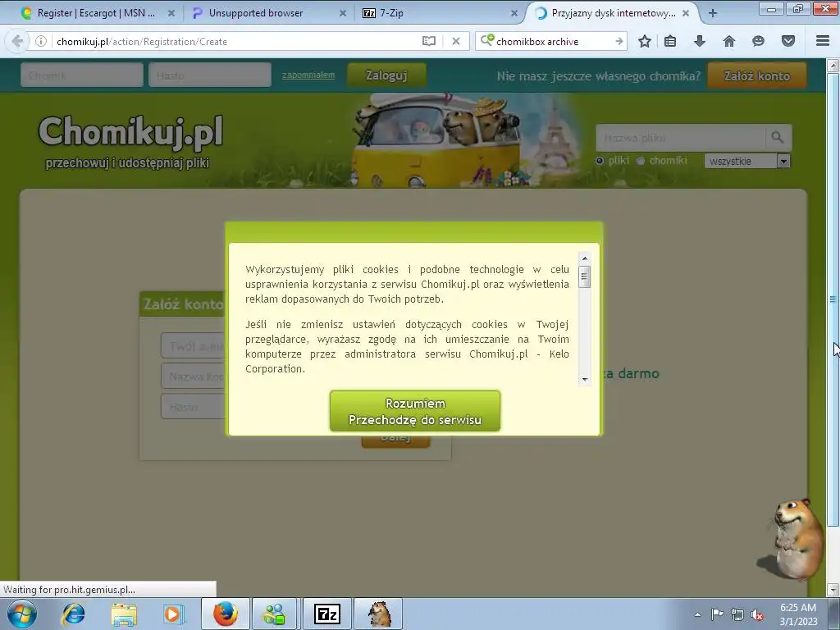This screenshot has width=840, height=630.
Task: Stop loading page with the X button
Action: tap(456, 41)
